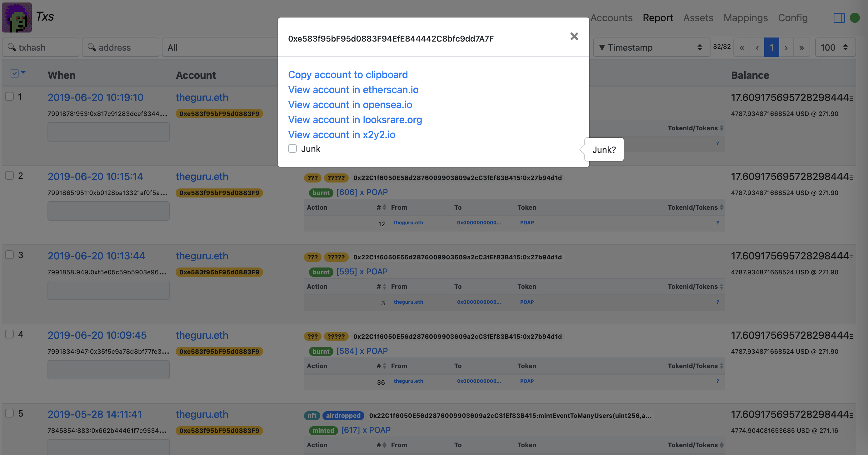Click View account in etherscan.io

coord(353,90)
